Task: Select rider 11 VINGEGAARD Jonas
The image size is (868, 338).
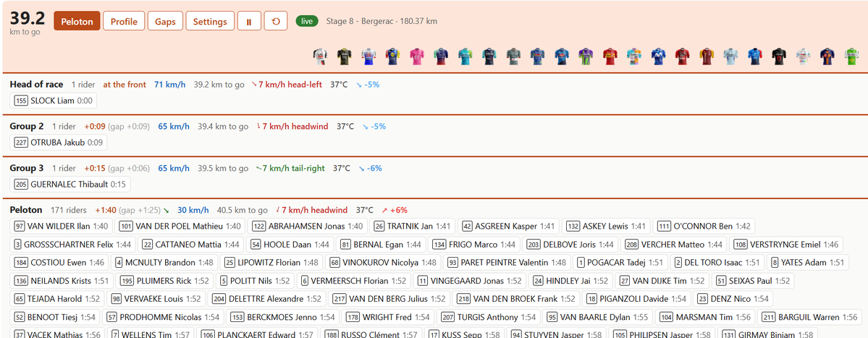Action: (470, 281)
